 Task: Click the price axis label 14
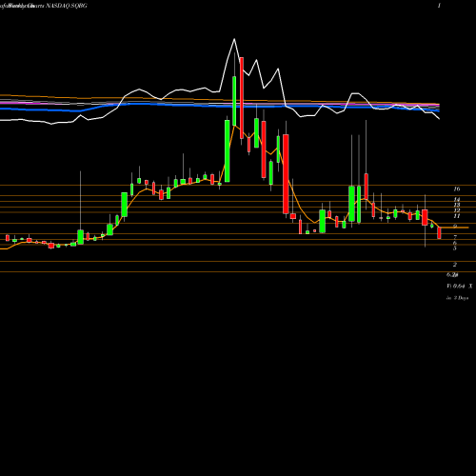click(x=457, y=200)
